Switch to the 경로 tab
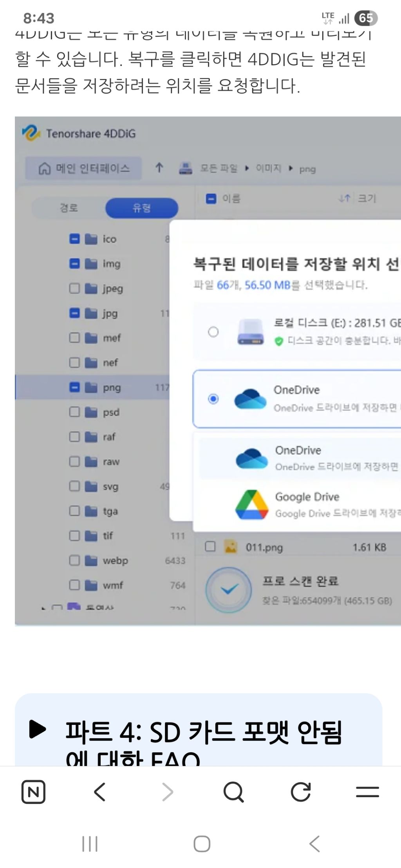Image resolution: width=401 pixels, height=868 pixels. (69, 208)
